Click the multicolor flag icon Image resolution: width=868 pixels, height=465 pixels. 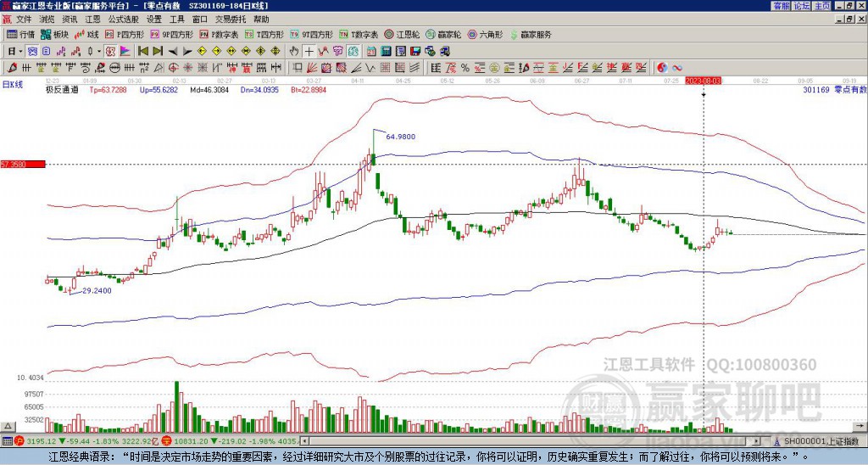point(125,52)
